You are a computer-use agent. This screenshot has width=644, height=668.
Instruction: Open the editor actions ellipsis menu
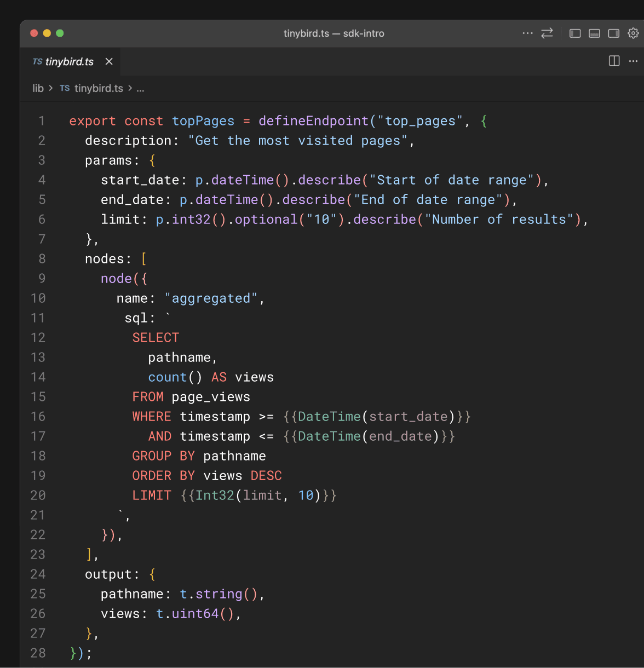coord(633,61)
